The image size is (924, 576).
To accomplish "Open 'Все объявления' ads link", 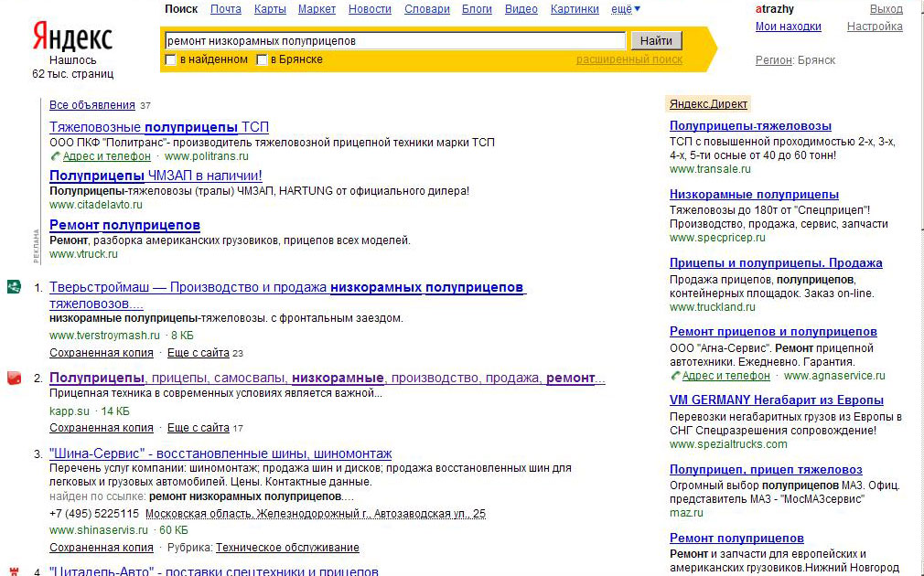I will tap(91, 105).
